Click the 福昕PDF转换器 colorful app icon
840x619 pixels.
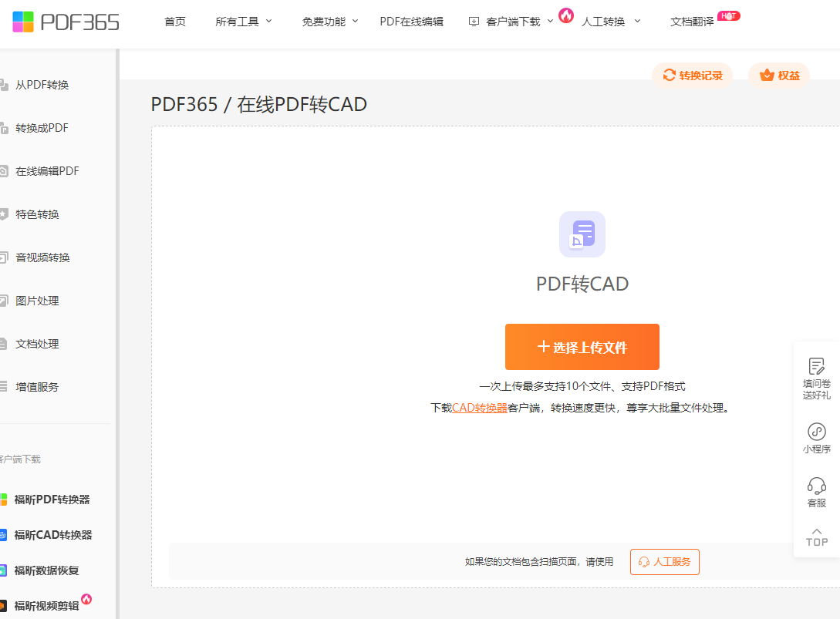tap(3, 500)
